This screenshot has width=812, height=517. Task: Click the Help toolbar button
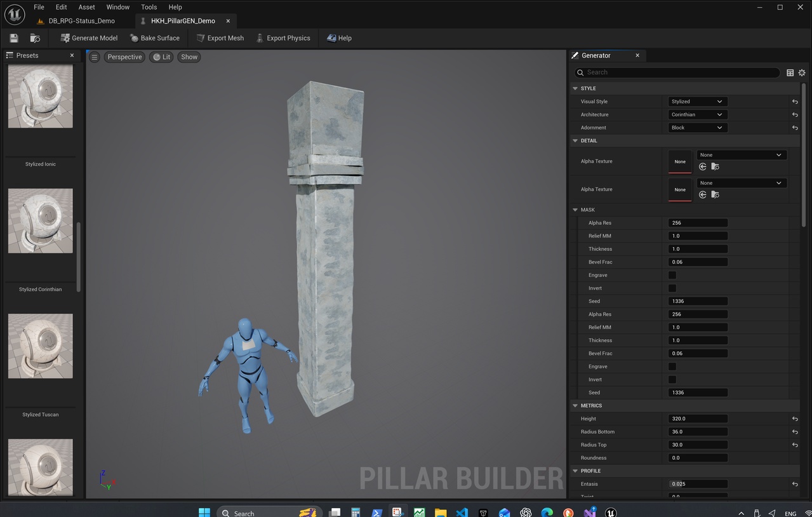339,38
